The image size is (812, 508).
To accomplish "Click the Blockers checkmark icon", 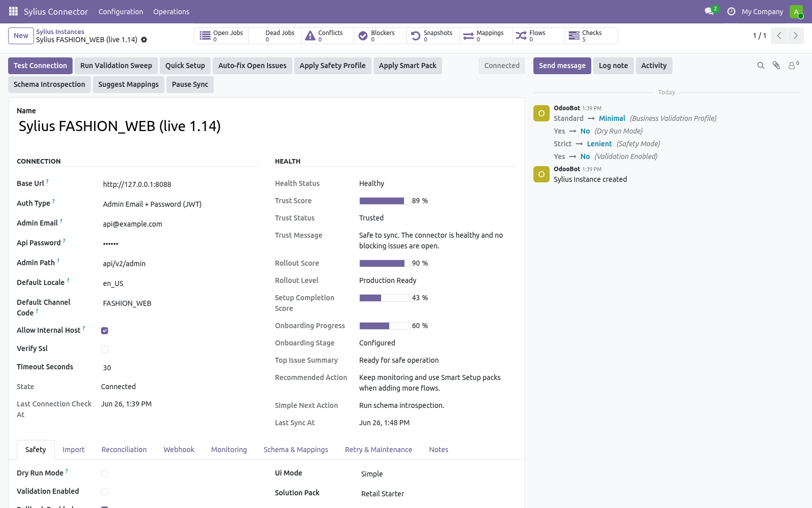I will pos(363,36).
